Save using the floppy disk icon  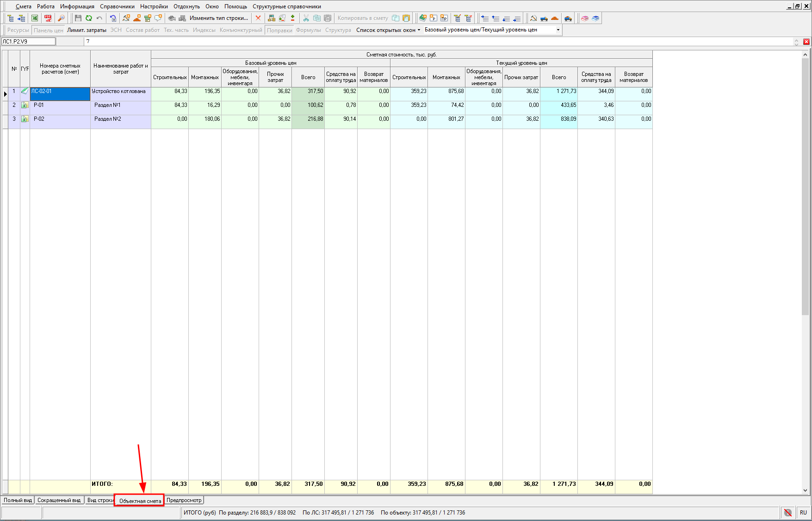coord(78,18)
